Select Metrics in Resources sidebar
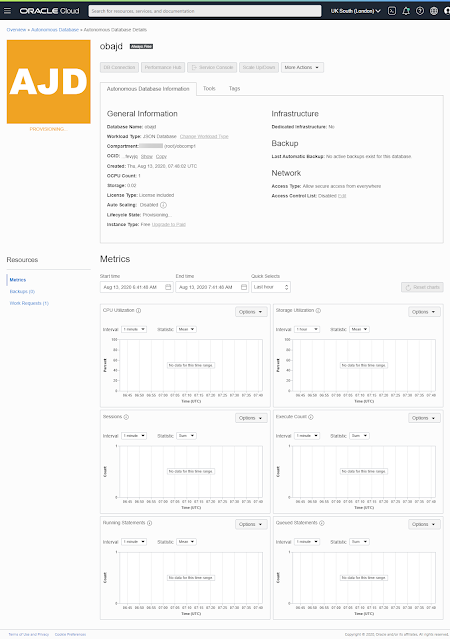Viewport: 450px width, 639px height. point(18,280)
